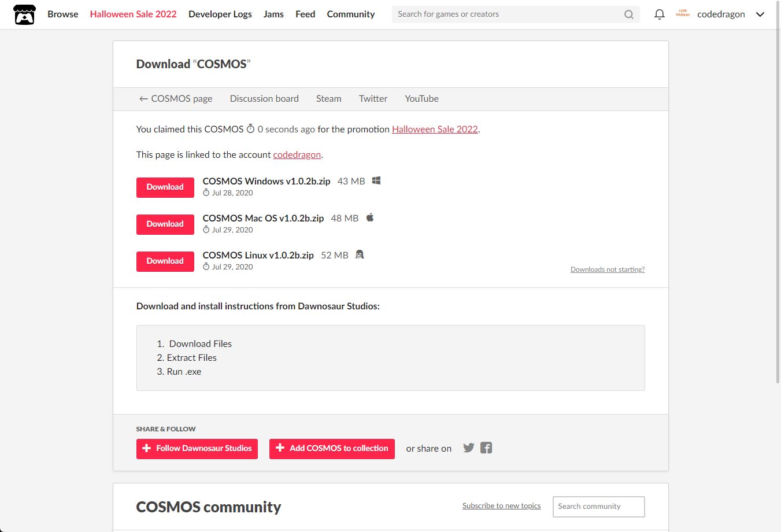Download COSMOS Mac OS v1.0.2b.zip
This screenshot has height=532, width=781.
(165, 224)
